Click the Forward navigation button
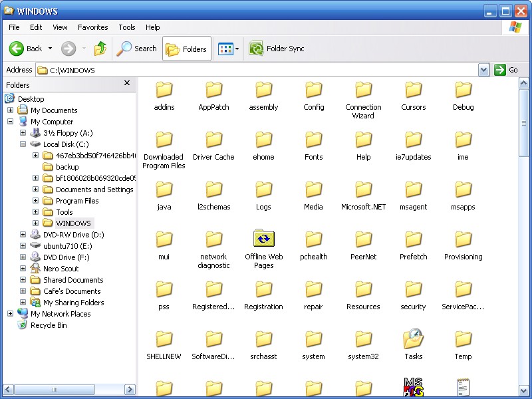This screenshot has width=532, height=399. (68, 49)
